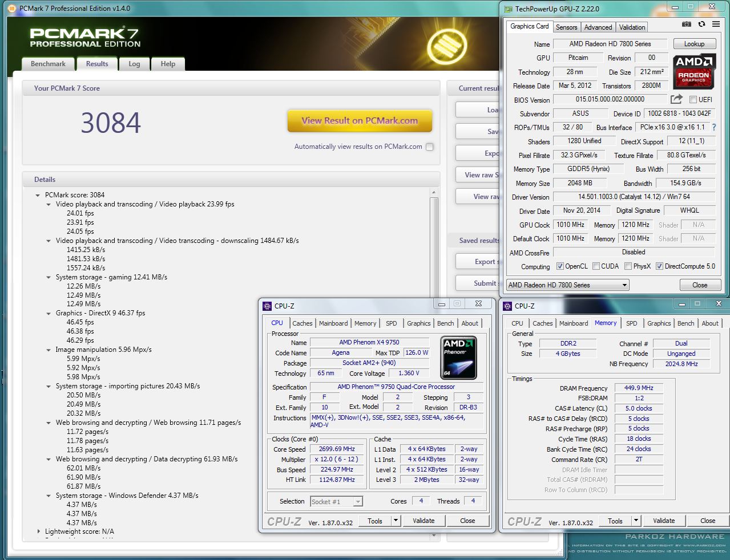Open the AMD Radeon HD 7800 Series GPU dropdown
The image size is (730, 560).
[567, 285]
